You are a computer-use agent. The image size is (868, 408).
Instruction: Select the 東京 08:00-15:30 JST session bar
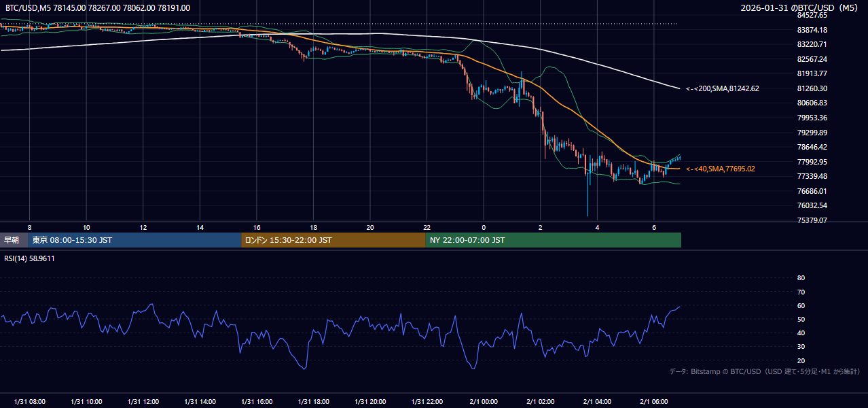(134, 240)
